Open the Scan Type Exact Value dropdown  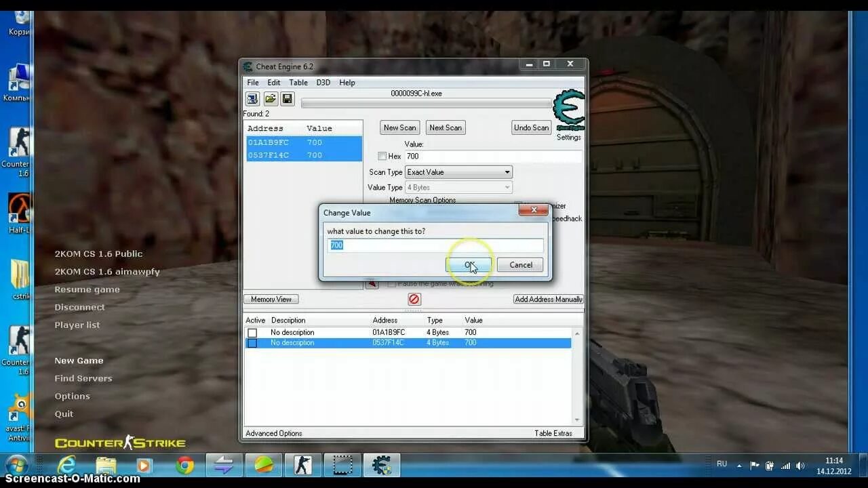click(x=458, y=172)
